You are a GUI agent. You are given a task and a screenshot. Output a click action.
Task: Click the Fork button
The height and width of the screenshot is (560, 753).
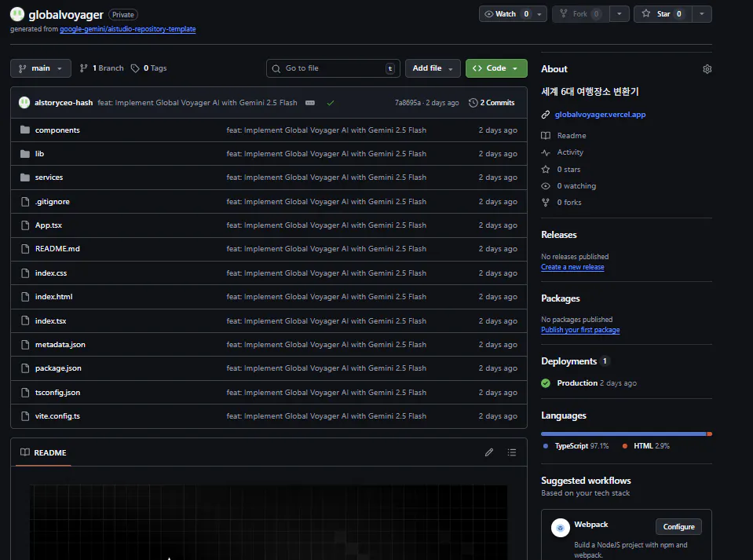(x=580, y=14)
